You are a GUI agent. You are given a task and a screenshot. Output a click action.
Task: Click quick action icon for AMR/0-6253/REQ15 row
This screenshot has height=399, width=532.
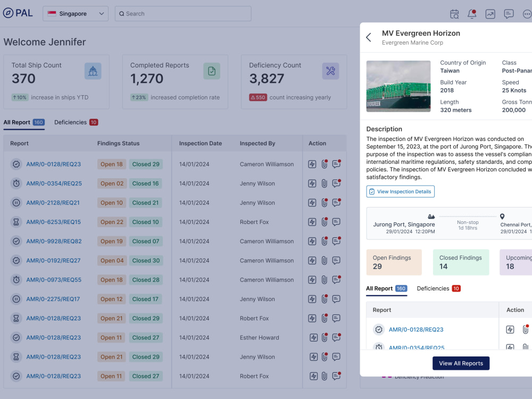312,222
